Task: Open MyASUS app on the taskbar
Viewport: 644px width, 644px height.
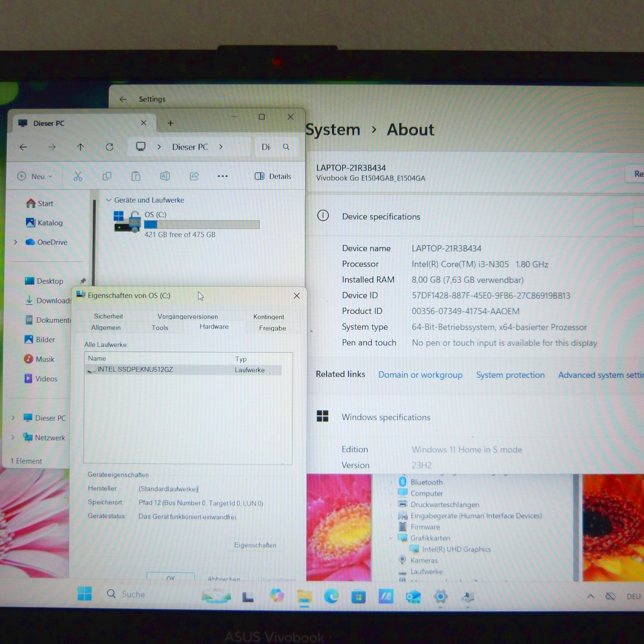Action: coord(386,596)
